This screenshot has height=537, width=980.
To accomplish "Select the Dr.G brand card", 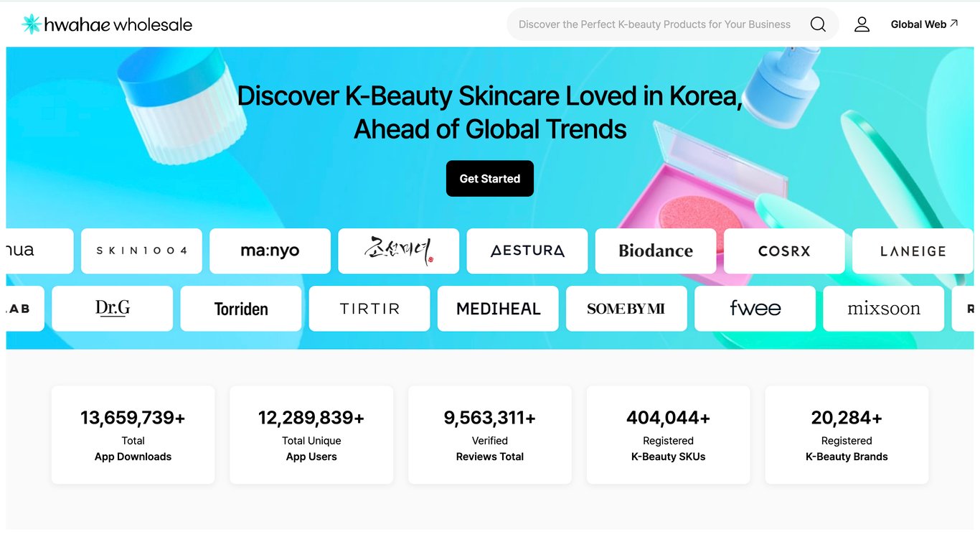I will (113, 309).
